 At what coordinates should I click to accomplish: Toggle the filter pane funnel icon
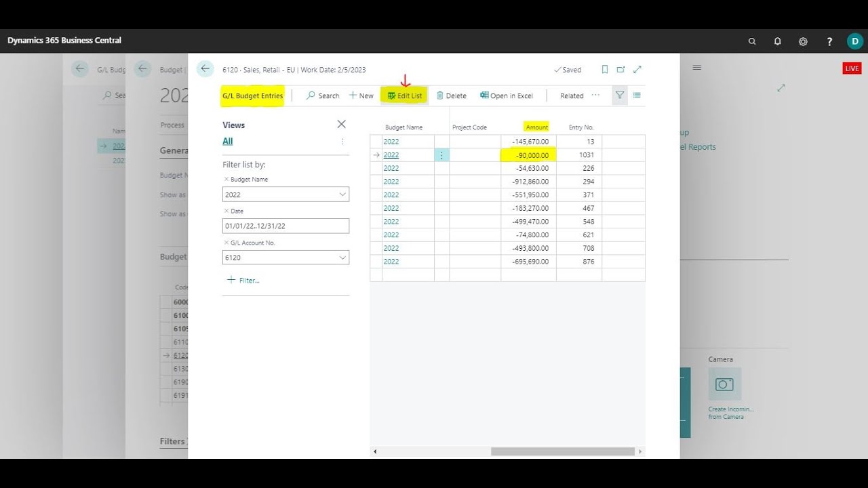pos(620,96)
